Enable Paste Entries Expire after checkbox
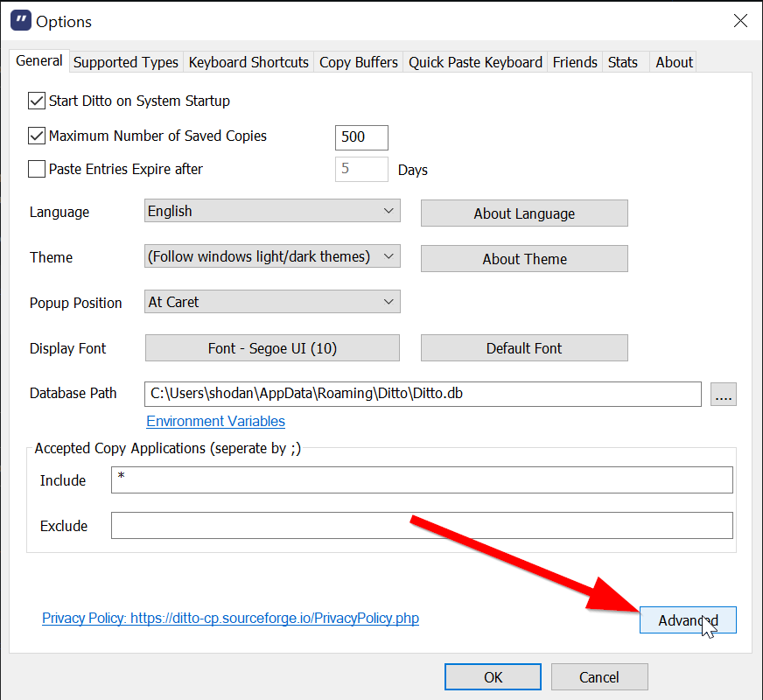The height and width of the screenshot is (700, 763). [x=37, y=169]
